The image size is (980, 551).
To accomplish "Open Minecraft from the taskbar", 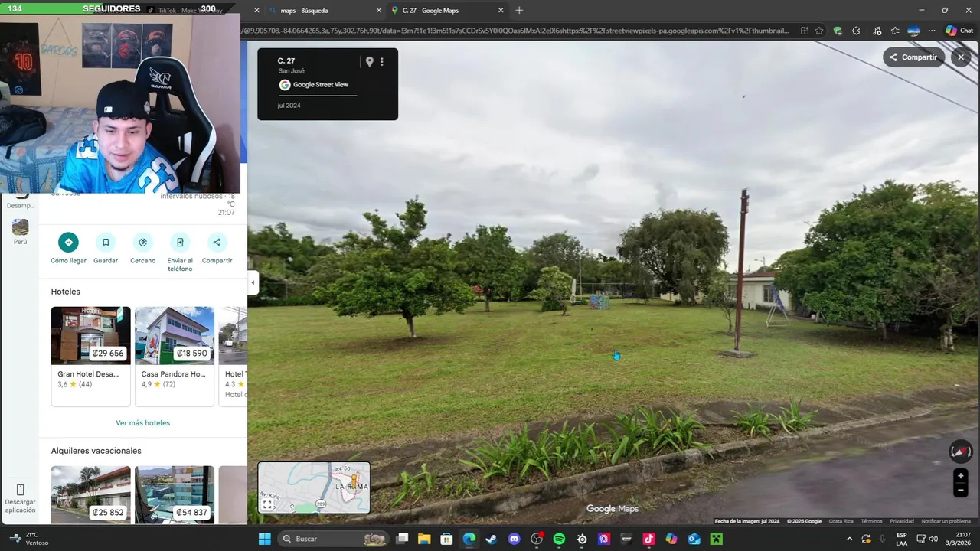I will pyautogui.click(x=716, y=539).
